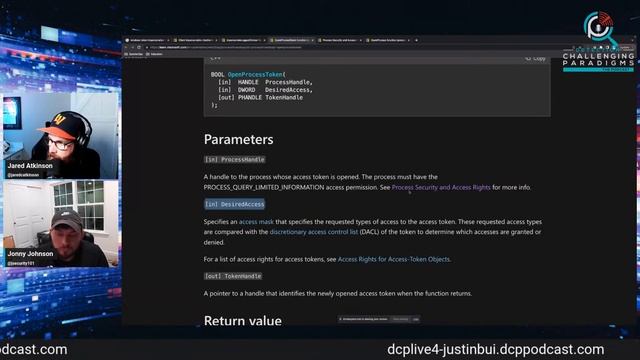Go back using the browser back arrow
This screenshot has height=360, width=640.
click(126, 47)
